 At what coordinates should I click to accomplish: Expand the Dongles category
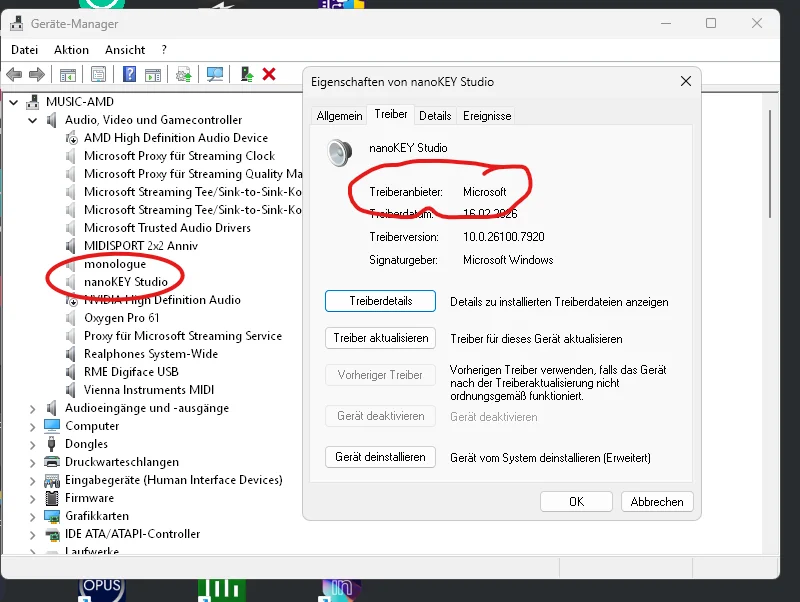(33, 445)
